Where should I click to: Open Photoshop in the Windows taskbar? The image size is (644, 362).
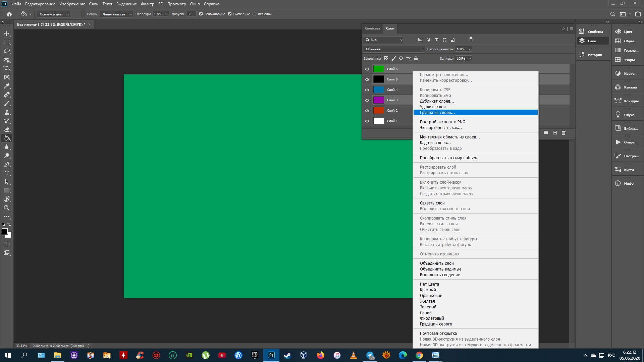[271, 355]
